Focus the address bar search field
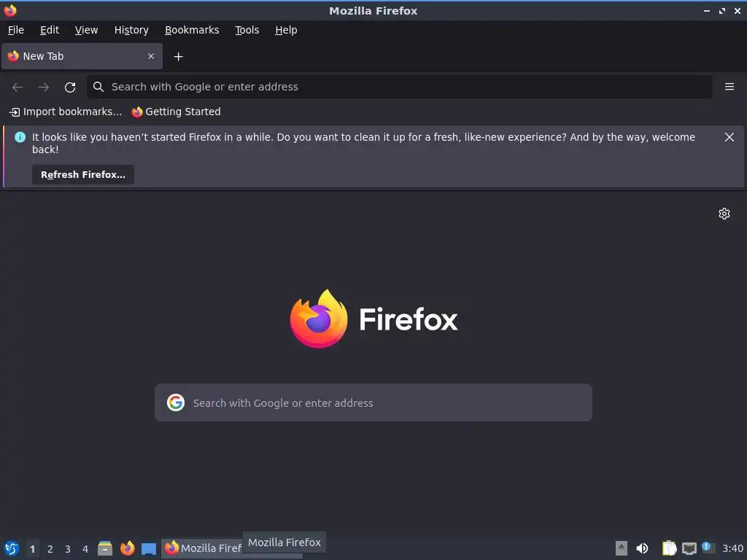The width and height of the screenshot is (747, 560). pyautogui.click(x=399, y=87)
